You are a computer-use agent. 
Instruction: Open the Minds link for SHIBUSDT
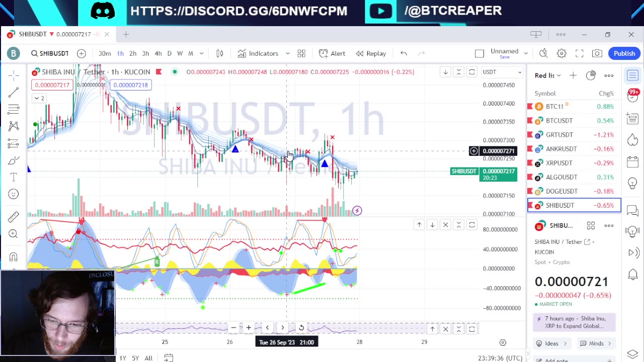click(596, 343)
